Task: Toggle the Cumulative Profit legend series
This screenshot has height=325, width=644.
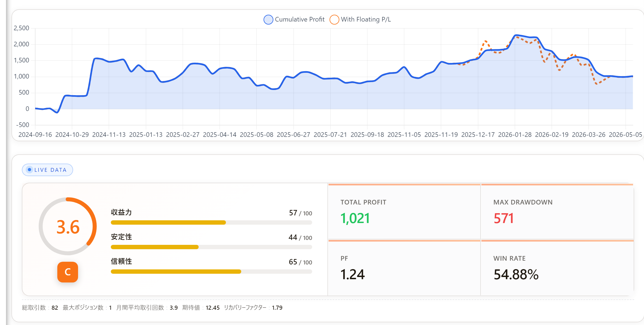Action: coord(294,19)
